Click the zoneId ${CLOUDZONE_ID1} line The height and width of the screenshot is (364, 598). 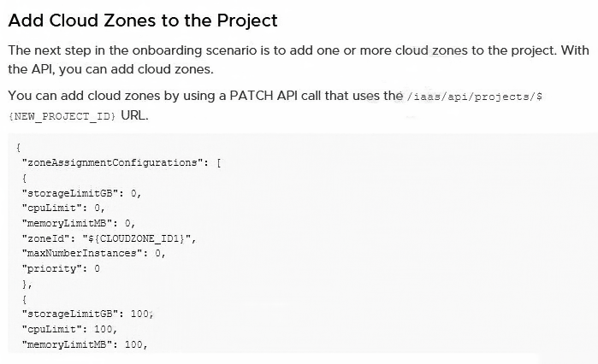(x=109, y=238)
